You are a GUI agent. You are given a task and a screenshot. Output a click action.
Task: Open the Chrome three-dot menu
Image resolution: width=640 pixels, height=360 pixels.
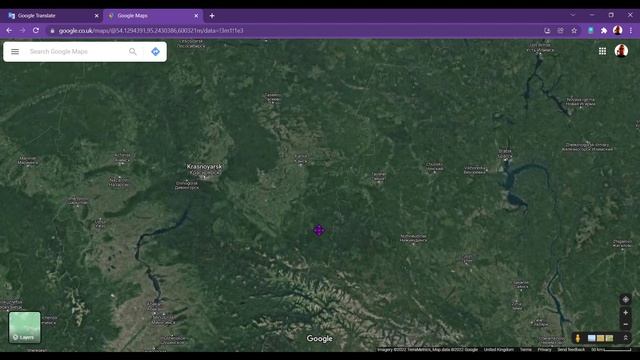(631, 31)
